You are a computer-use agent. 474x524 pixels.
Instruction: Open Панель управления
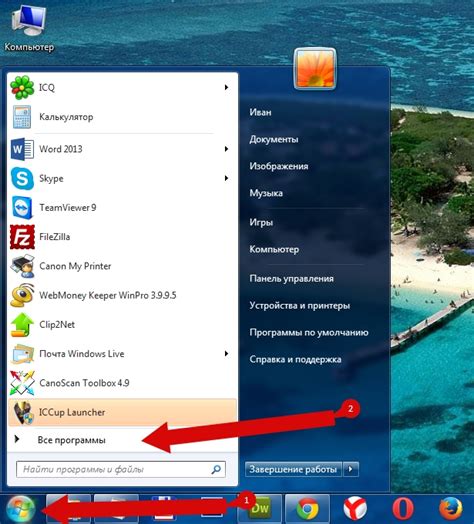coord(291,279)
